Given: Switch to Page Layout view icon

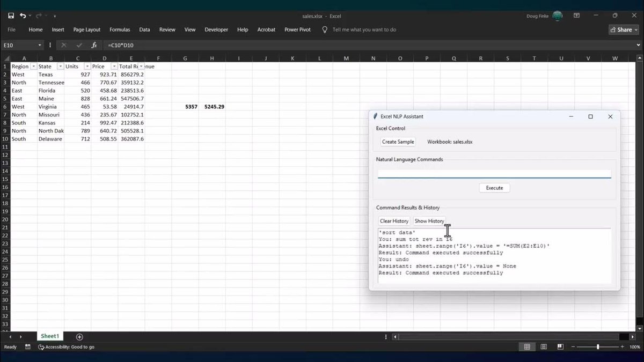Looking at the screenshot, I should [544, 347].
